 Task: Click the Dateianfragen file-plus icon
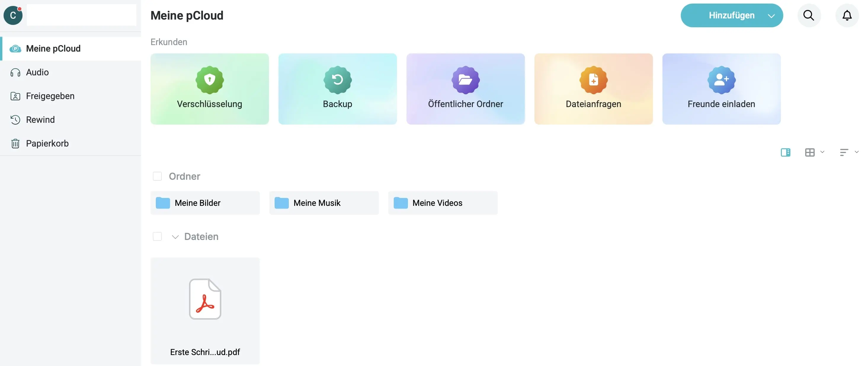click(593, 80)
